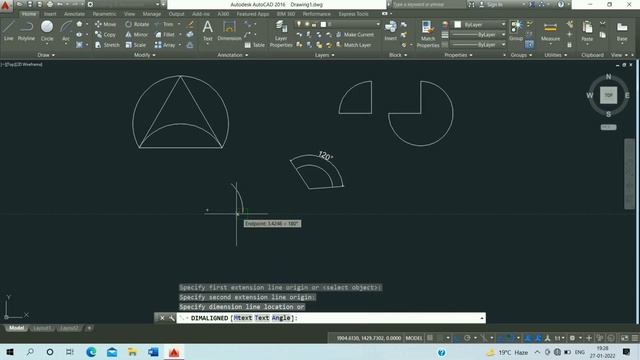The image size is (640, 360).
Task: Click the Insert block tool
Action: (x=391, y=31)
